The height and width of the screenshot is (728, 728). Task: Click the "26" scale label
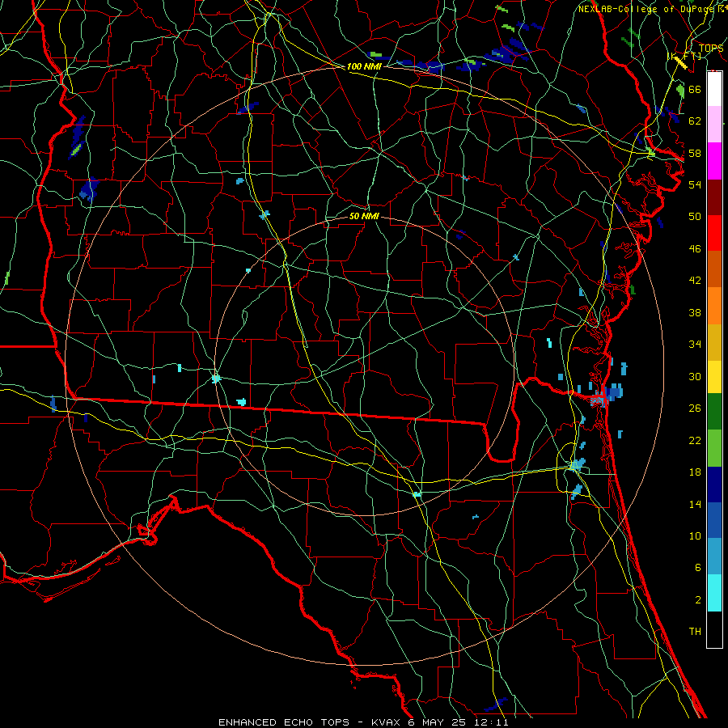[695, 408]
